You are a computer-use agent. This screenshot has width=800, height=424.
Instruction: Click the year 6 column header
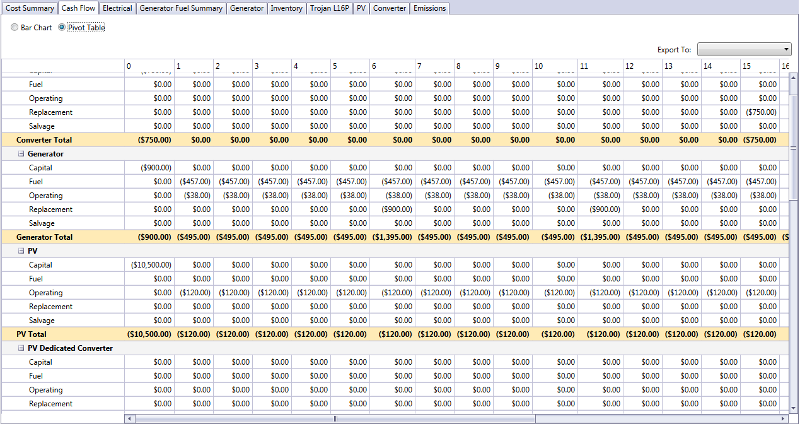(392, 66)
